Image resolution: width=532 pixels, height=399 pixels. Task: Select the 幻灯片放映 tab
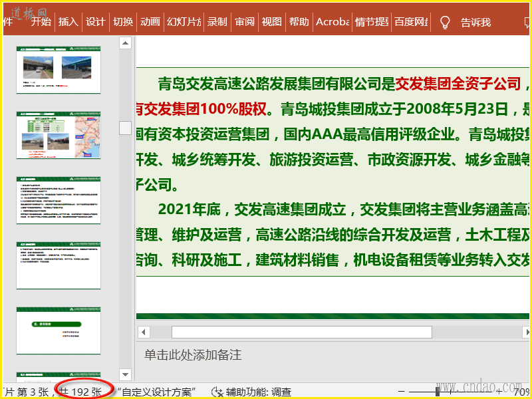click(x=184, y=22)
